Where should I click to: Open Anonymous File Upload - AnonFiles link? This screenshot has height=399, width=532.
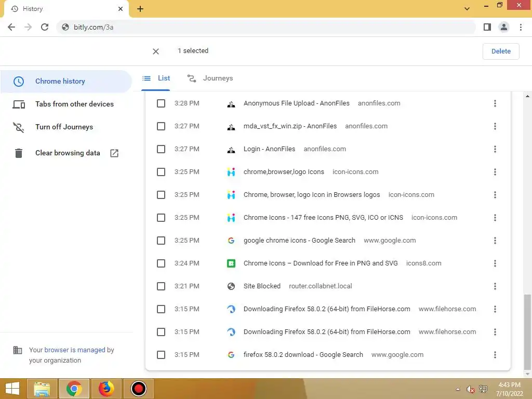(x=296, y=103)
